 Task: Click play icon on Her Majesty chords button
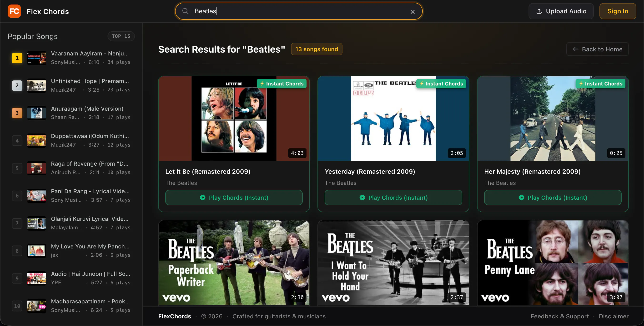tap(522, 198)
